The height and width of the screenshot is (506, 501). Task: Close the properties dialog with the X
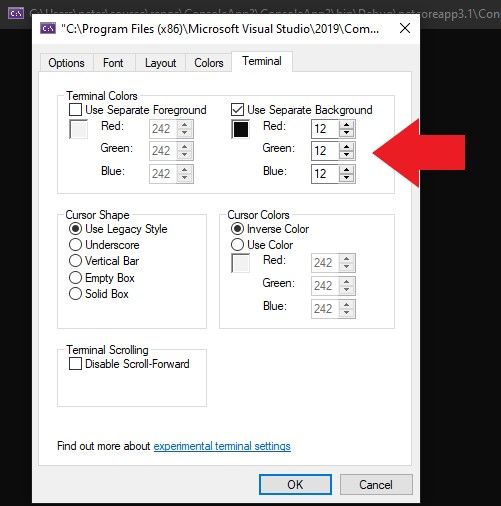(405, 28)
